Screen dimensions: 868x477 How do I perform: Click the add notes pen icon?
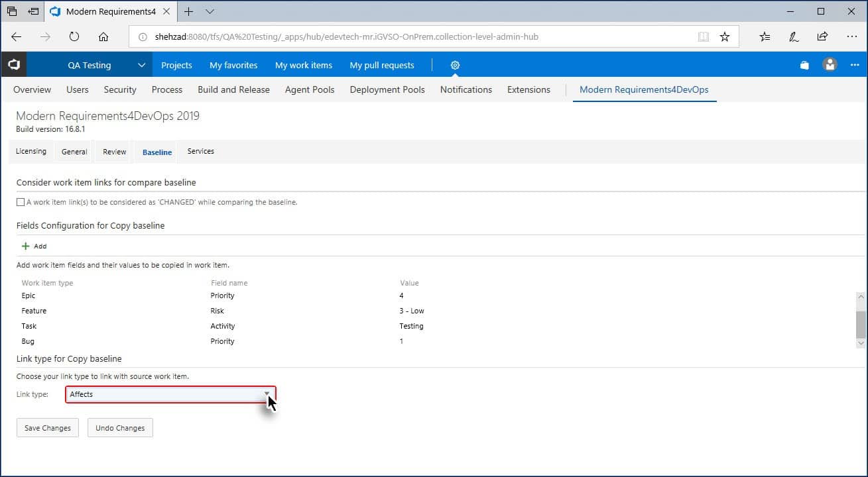(794, 36)
